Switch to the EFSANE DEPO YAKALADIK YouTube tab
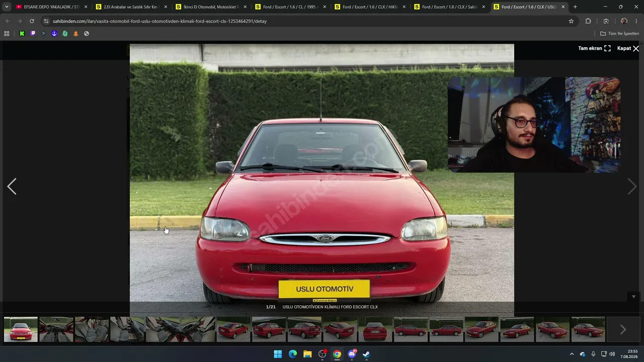Screen dimensions: 644x362 [x=52, y=7]
